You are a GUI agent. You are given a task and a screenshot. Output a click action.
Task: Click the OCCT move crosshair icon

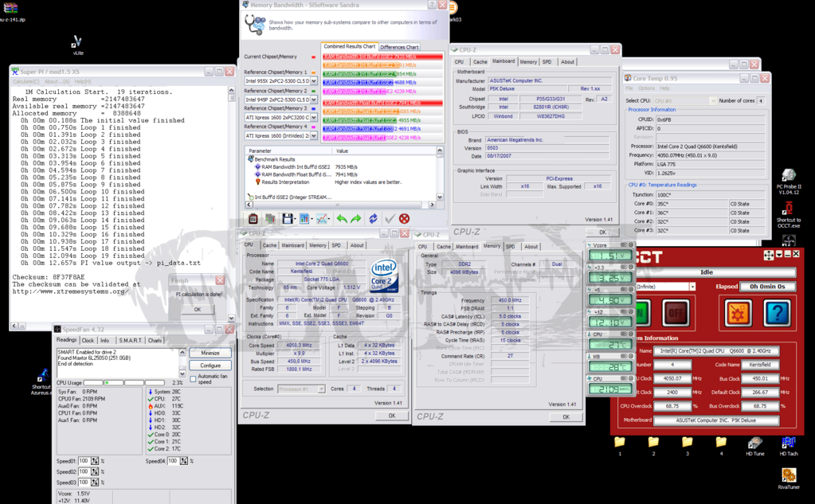(769, 255)
